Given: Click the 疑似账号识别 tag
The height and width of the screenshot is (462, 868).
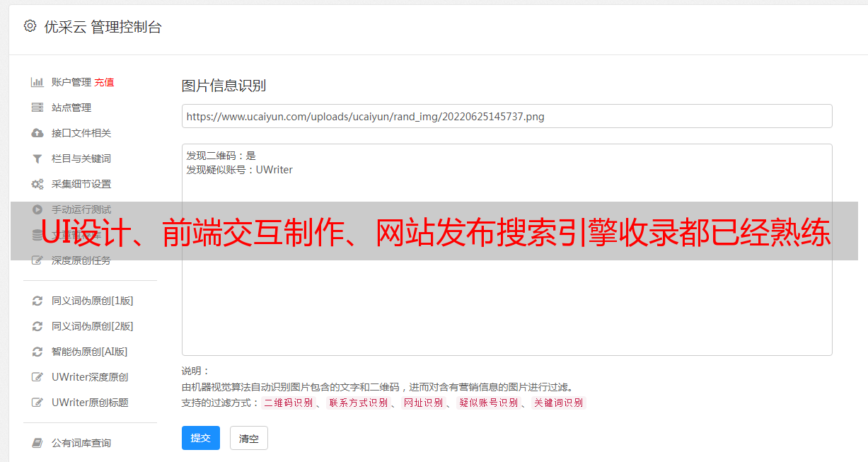Looking at the screenshot, I should point(488,403).
